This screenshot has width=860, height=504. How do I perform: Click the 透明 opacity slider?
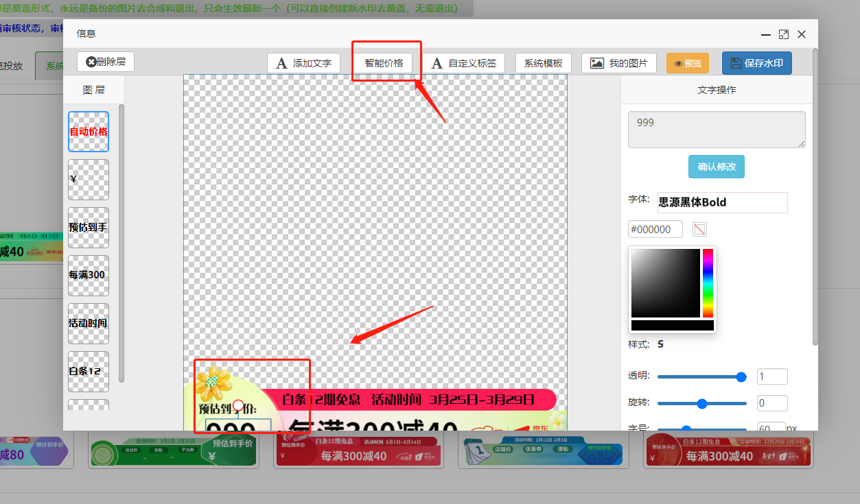[701, 376]
